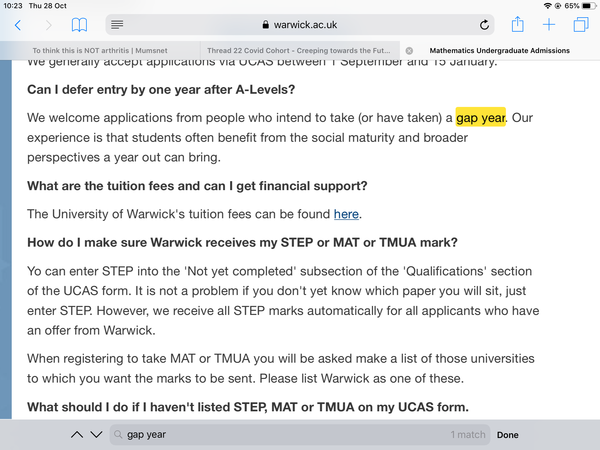Switch to the Mumsnet arthritis tab
Viewport: 600px width, 450px height.
point(100,51)
